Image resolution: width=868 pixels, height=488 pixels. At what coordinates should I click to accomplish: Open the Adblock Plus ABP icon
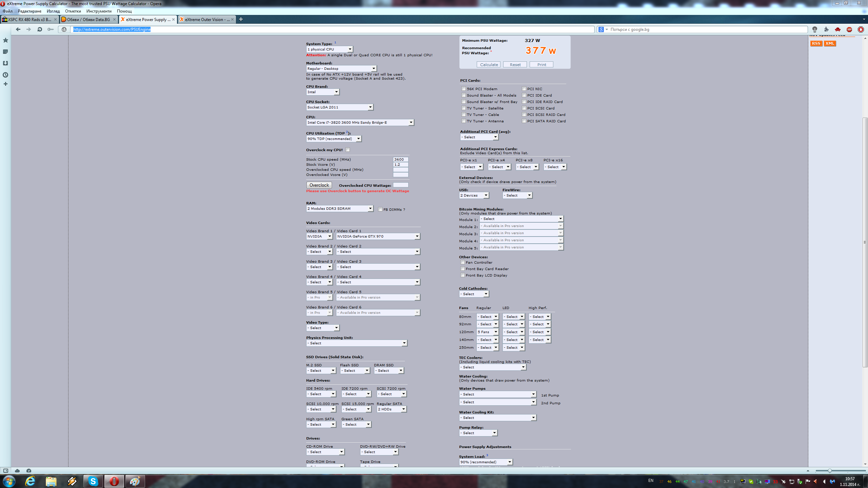tap(849, 29)
